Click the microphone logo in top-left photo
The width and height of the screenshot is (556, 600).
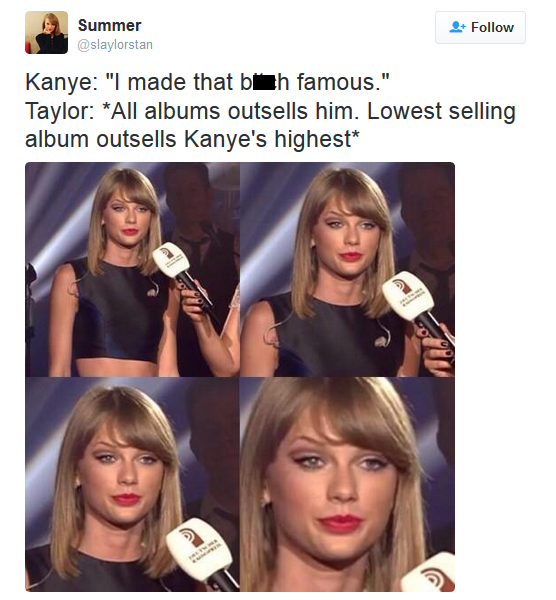pos(168,253)
